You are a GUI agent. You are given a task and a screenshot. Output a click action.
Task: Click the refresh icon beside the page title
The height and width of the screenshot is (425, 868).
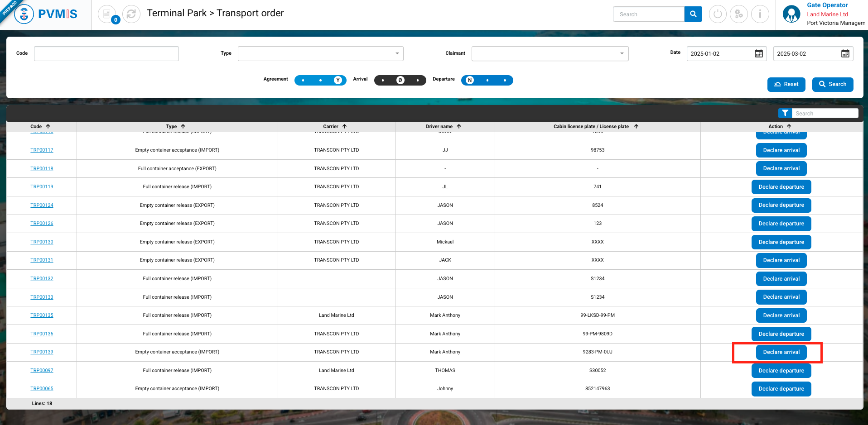[131, 14]
